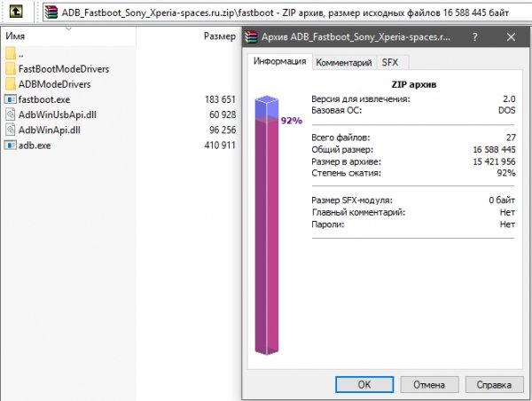Click the packed size value 15 421 956
Viewport: 532px width, 401px height.
495,161
